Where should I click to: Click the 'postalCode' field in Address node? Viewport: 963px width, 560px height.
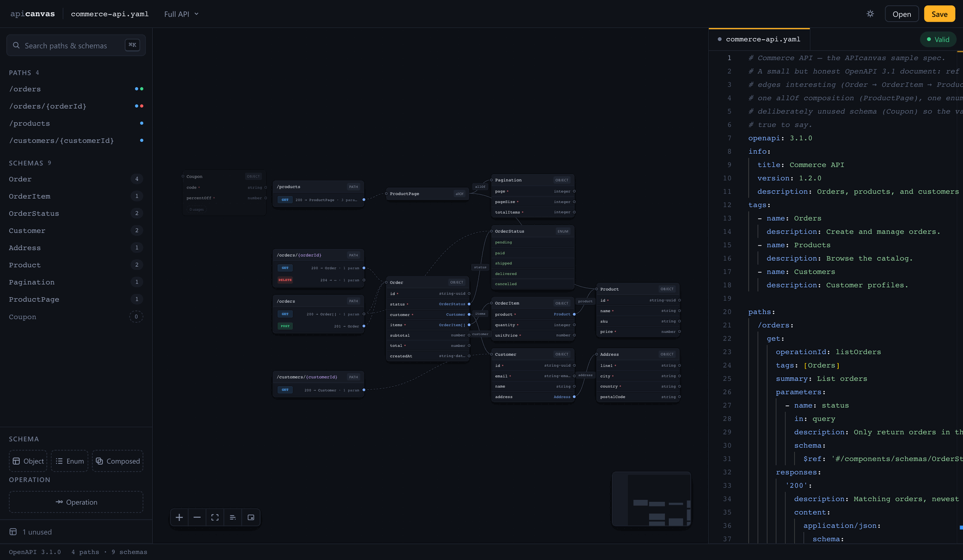click(x=638, y=397)
